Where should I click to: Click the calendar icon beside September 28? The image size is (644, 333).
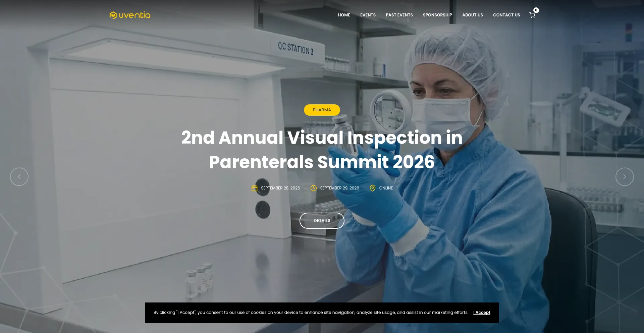(x=255, y=188)
